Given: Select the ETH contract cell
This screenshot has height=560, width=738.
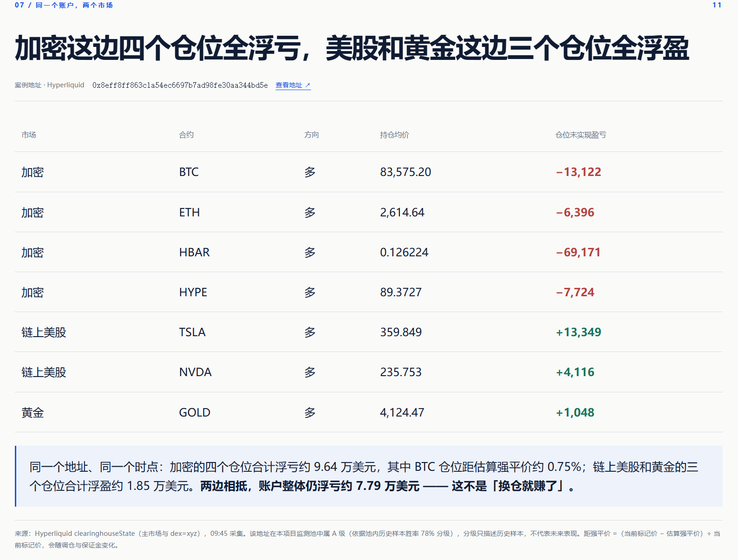Looking at the screenshot, I should tap(189, 212).
